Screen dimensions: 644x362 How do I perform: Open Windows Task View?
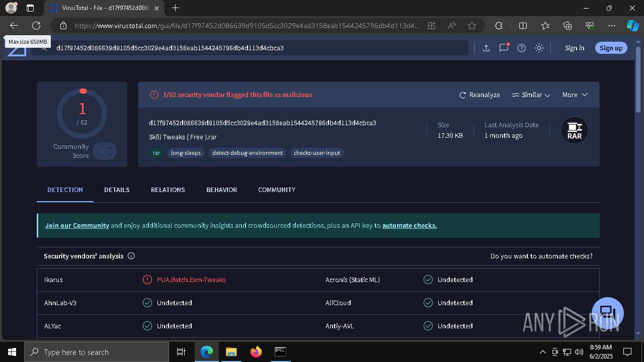tap(181, 352)
